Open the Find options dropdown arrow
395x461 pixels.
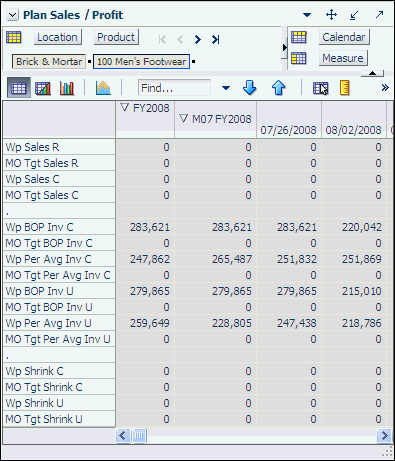[x=226, y=88]
